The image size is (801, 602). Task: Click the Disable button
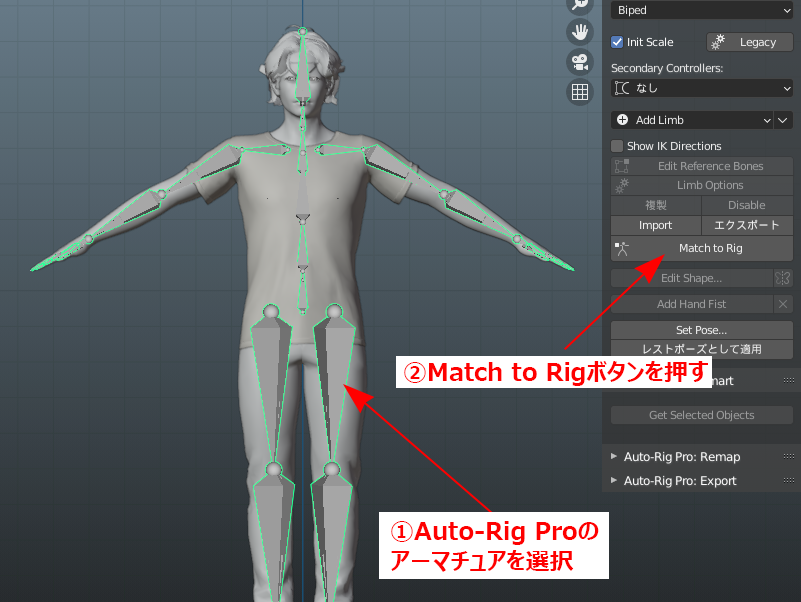pyautogui.click(x=747, y=205)
